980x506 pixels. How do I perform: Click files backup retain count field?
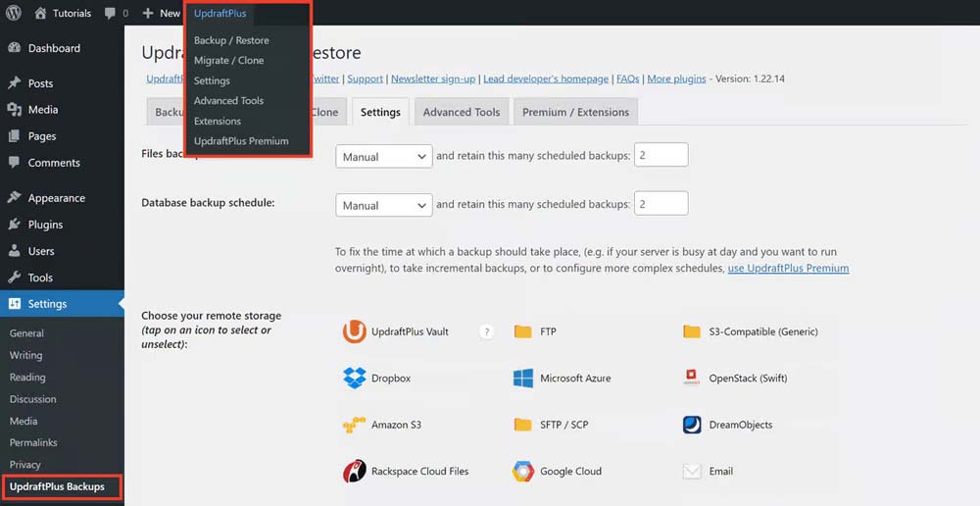[x=661, y=155]
